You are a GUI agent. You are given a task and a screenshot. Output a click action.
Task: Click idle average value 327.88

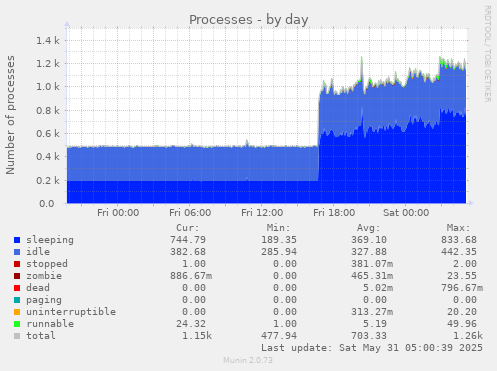coord(369,252)
